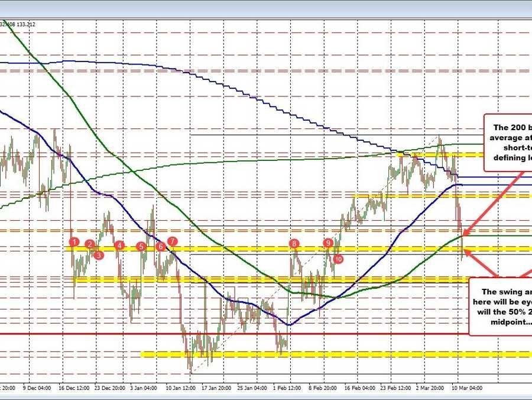Select the red circled marker numbered 8
This screenshot has width=532, height=400.
click(x=294, y=243)
